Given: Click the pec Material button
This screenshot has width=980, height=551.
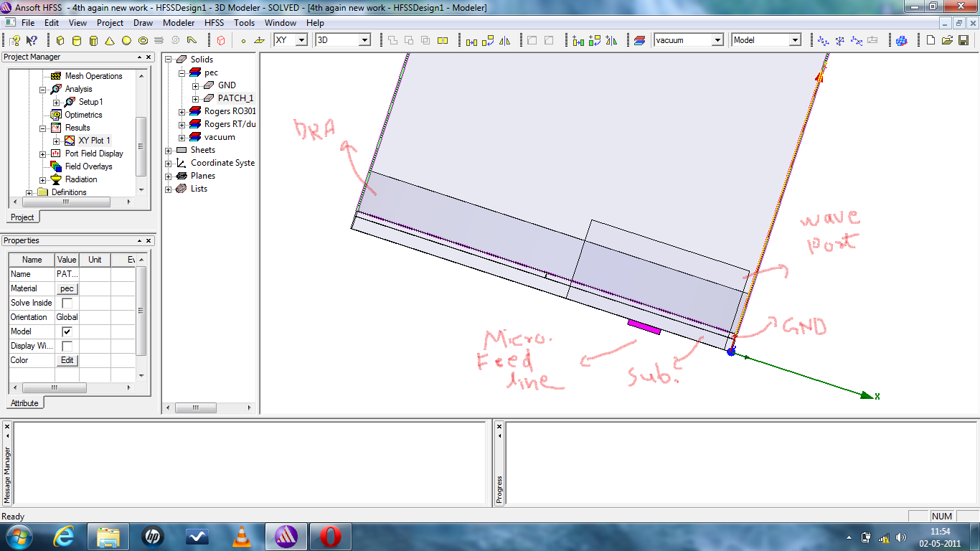Looking at the screenshot, I should (x=67, y=288).
